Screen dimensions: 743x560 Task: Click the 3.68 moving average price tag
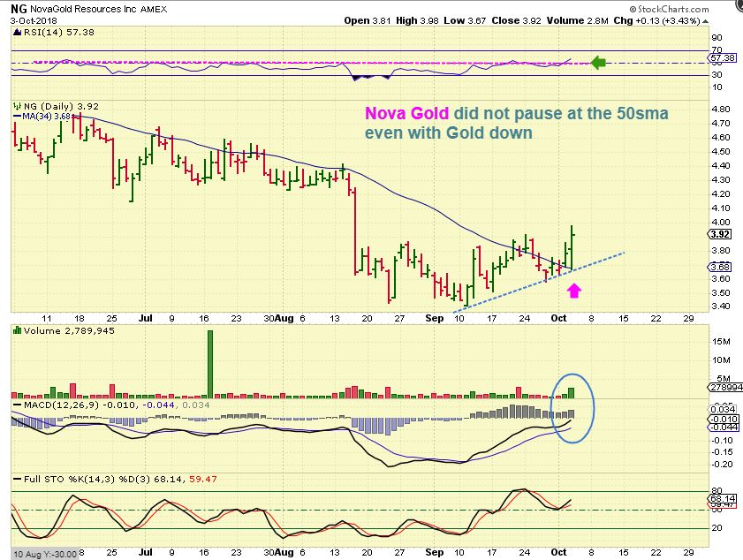(720, 268)
